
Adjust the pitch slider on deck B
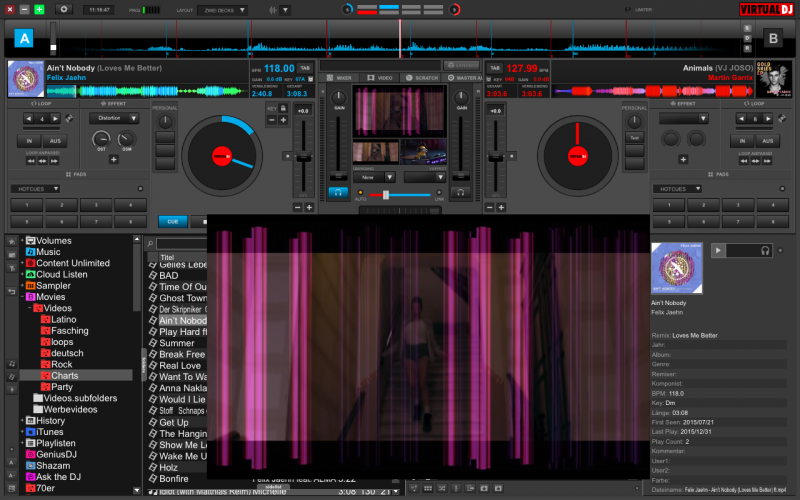(x=495, y=158)
